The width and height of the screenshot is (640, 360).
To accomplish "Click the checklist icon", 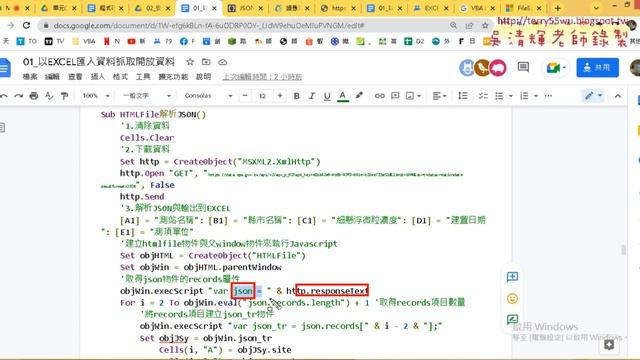I will 483,96.
